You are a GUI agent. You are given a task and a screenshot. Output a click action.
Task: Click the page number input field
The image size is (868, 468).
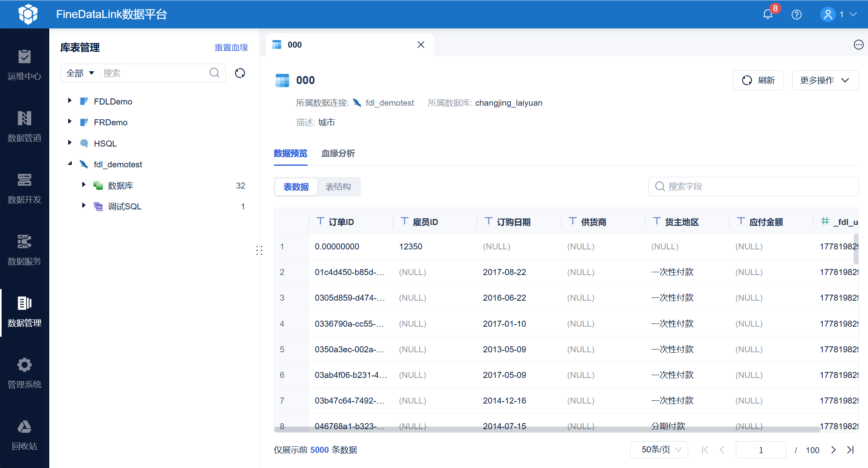pyautogui.click(x=761, y=450)
